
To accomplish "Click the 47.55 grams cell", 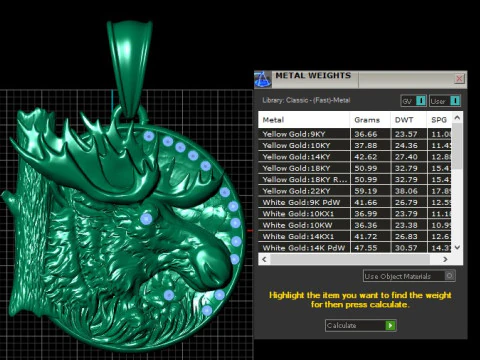I will (370, 248).
